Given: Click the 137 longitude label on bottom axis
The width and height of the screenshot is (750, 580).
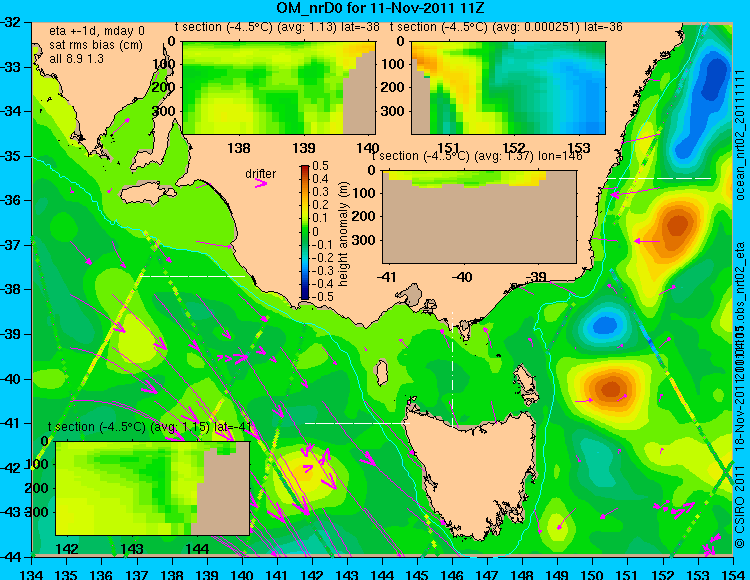Looking at the screenshot, I should coord(137,573).
